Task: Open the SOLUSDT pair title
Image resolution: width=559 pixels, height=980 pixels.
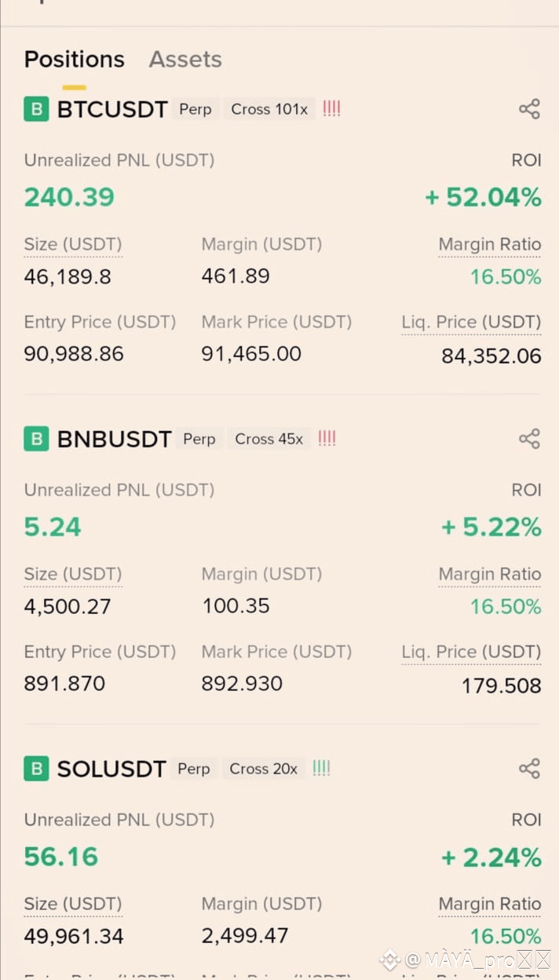Action: tap(111, 769)
